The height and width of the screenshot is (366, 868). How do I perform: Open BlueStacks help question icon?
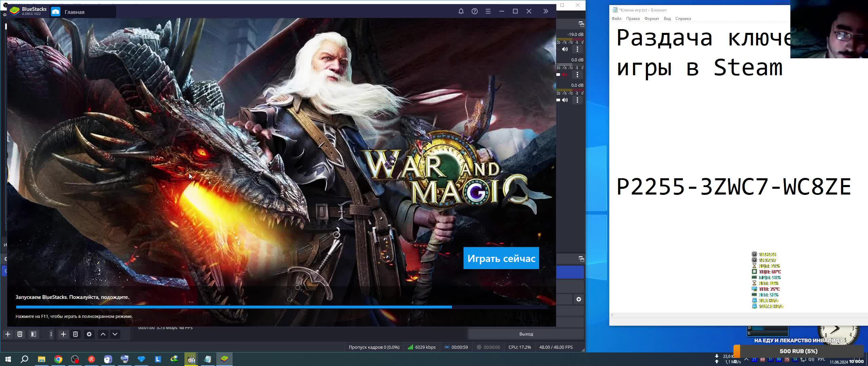[x=474, y=11]
